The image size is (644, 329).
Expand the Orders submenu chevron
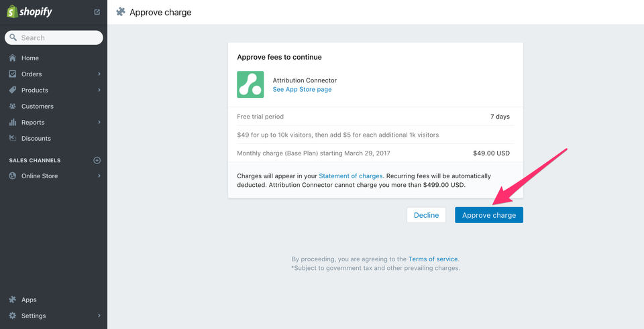coord(99,74)
